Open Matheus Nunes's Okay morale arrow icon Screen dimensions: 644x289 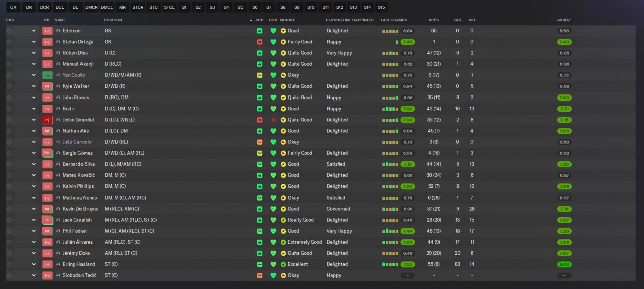[x=283, y=198]
